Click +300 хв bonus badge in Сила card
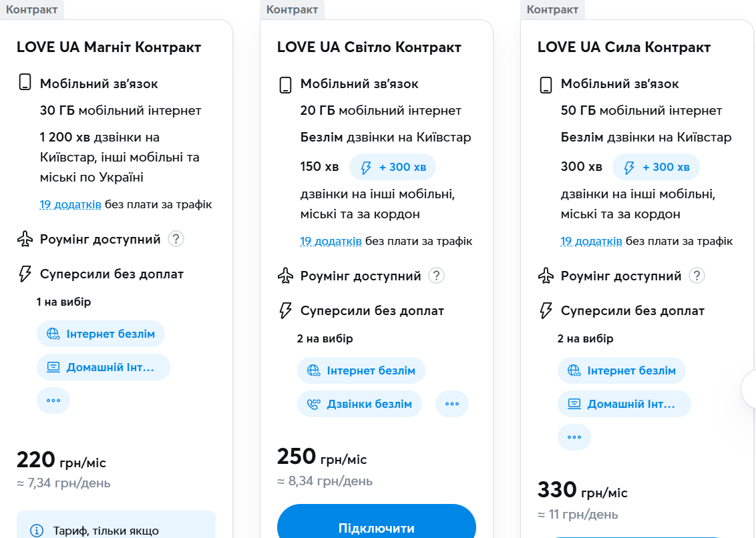 [x=656, y=167]
